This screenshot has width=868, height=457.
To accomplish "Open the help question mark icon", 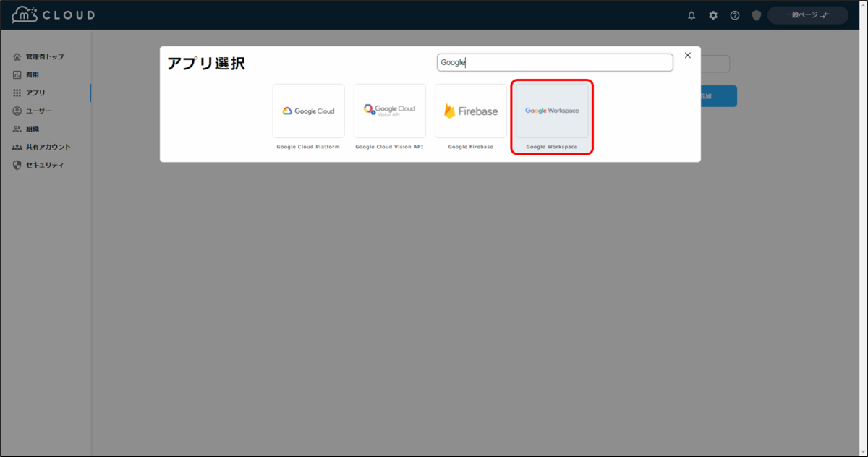I will tap(735, 15).
